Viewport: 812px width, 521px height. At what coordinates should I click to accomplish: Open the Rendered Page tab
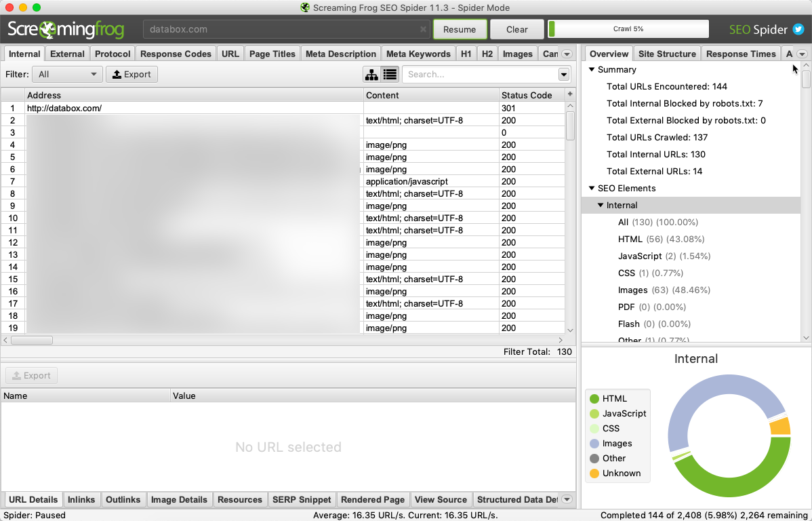(373, 500)
